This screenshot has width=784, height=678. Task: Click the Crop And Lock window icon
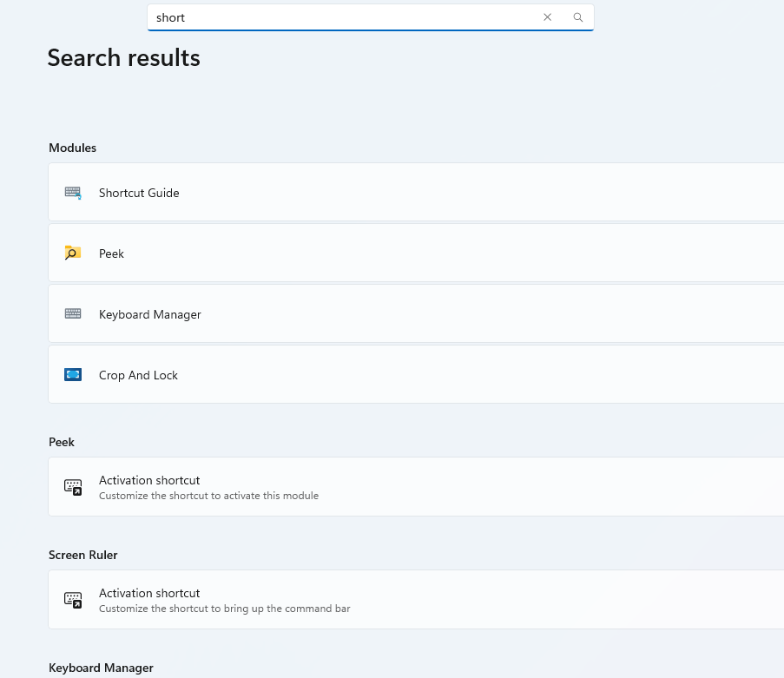pyautogui.click(x=73, y=374)
